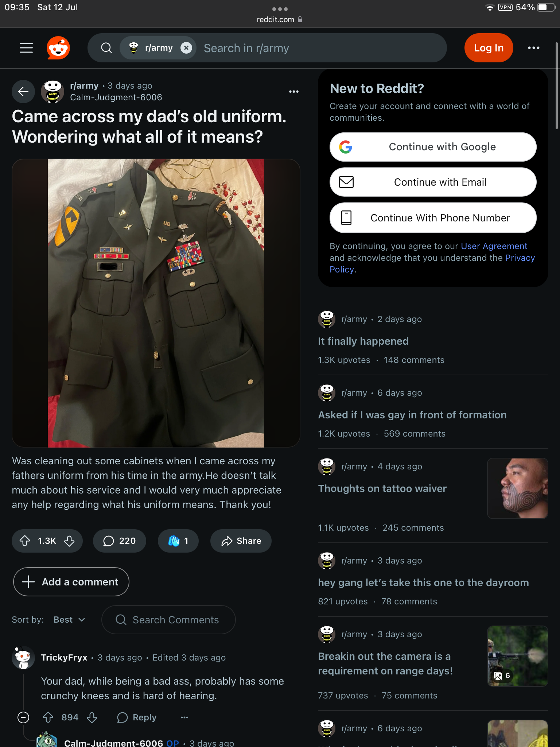This screenshot has height=747, width=560.
Task: Share the post
Action: [x=241, y=541]
